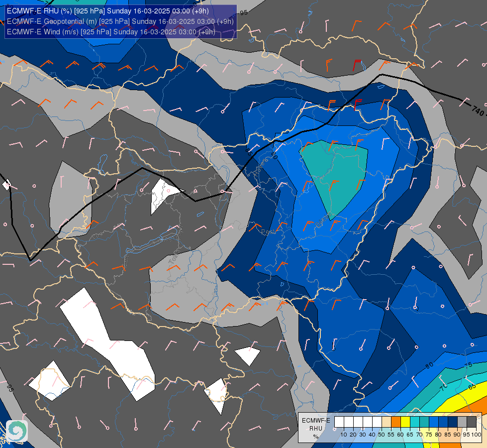Click the swirl logo icon
487x448 pixels.
[x=17, y=431]
